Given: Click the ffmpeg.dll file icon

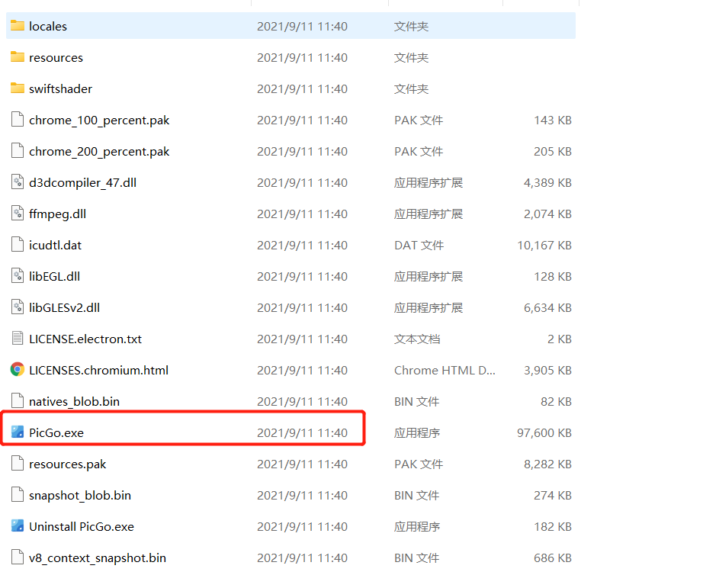Looking at the screenshot, I should pos(18,213).
